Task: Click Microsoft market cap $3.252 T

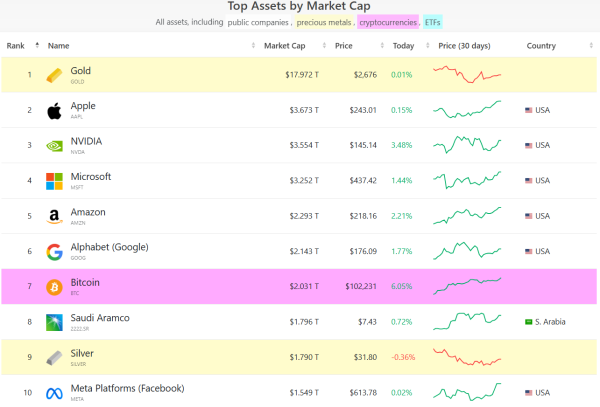Action: coord(304,181)
